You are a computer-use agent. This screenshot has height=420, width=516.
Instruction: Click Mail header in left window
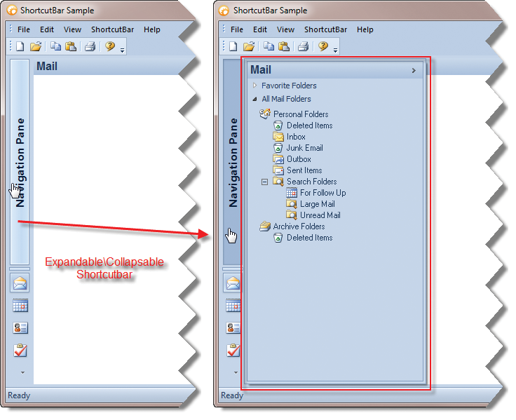pos(47,66)
